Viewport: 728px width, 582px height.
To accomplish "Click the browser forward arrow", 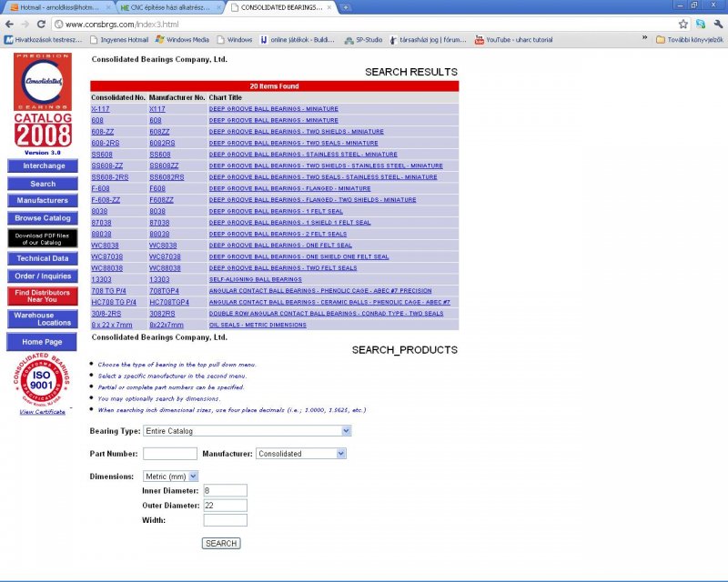I will point(25,25).
